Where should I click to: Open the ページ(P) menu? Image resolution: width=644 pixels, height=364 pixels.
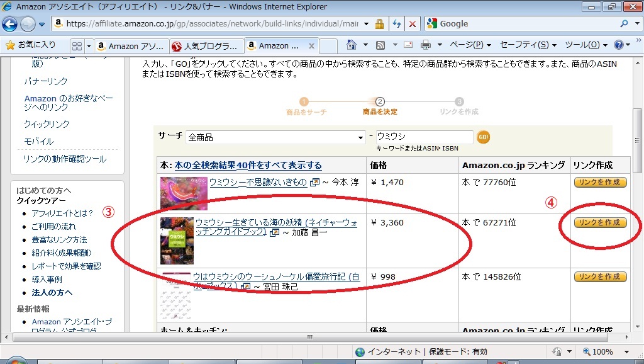470,45
